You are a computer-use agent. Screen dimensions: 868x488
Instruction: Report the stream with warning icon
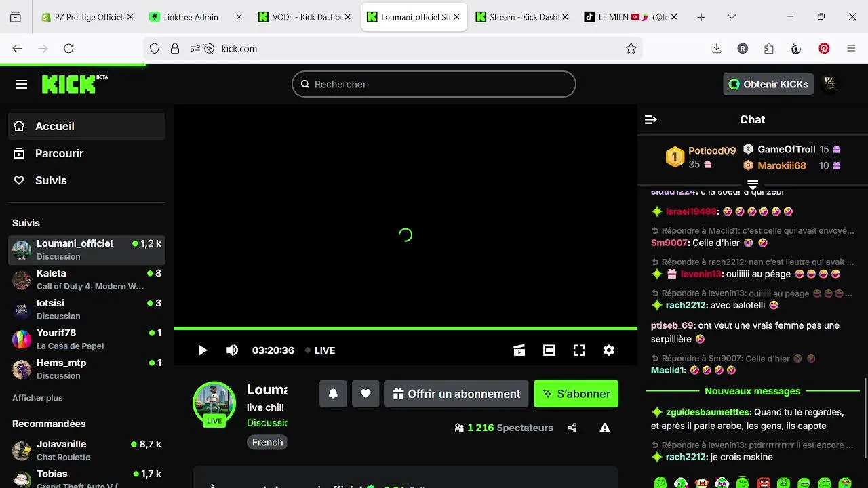pyautogui.click(x=605, y=428)
